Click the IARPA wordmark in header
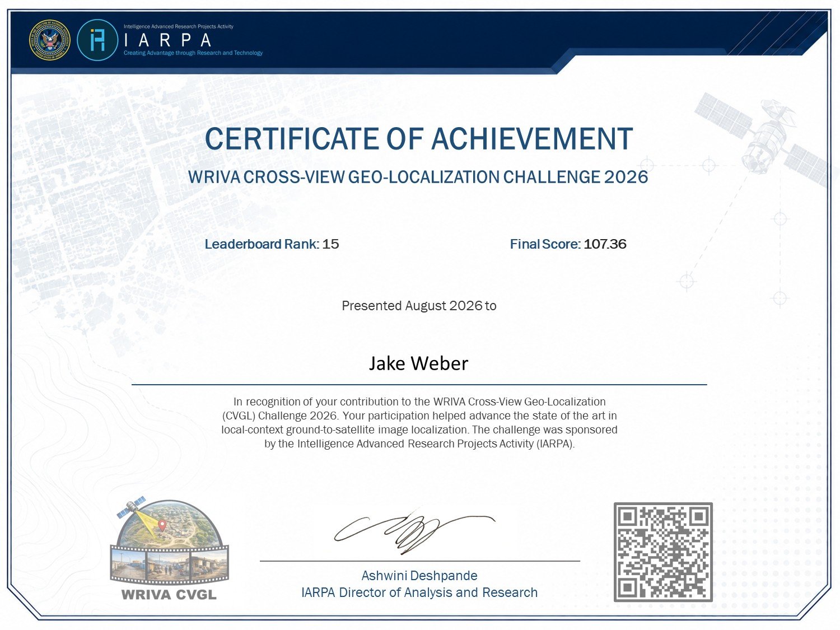The image size is (840, 630). 167,40
